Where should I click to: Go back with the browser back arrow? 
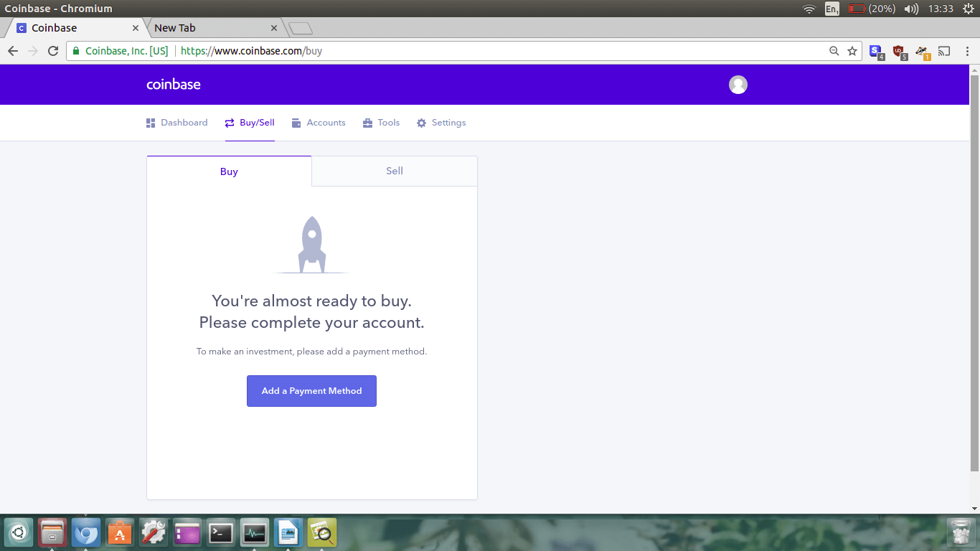coord(12,51)
